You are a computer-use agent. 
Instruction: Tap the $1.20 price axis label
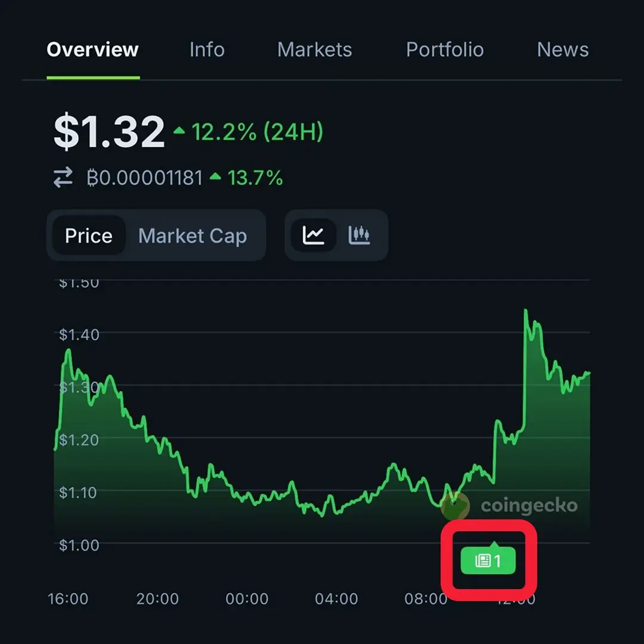pyautogui.click(x=79, y=440)
